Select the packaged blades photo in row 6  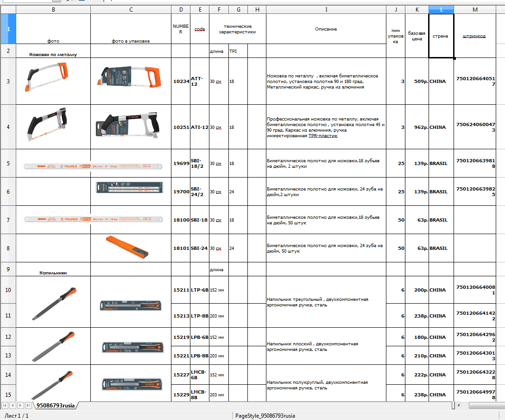point(130,188)
